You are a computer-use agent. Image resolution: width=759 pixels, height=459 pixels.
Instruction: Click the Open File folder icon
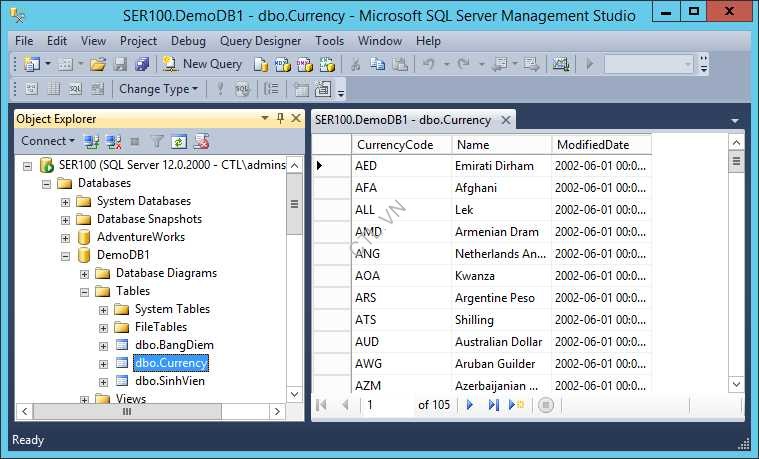click(98, 64)
